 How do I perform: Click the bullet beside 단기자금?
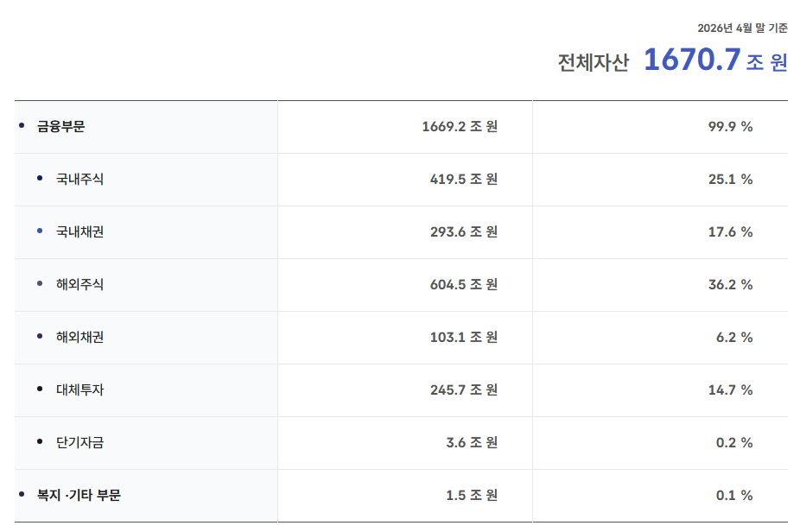click(x=40, y=441)
